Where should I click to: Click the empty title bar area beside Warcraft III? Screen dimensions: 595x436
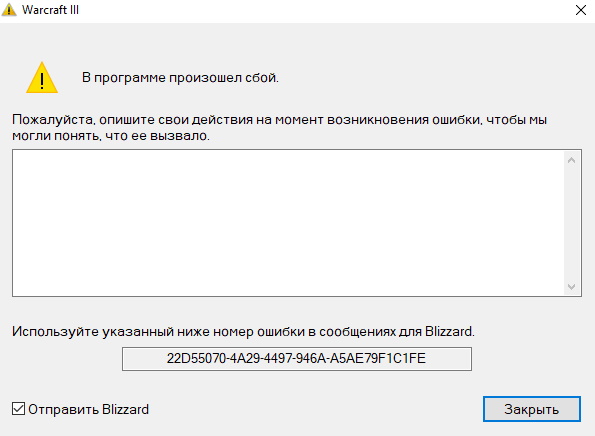pos(323,10)
